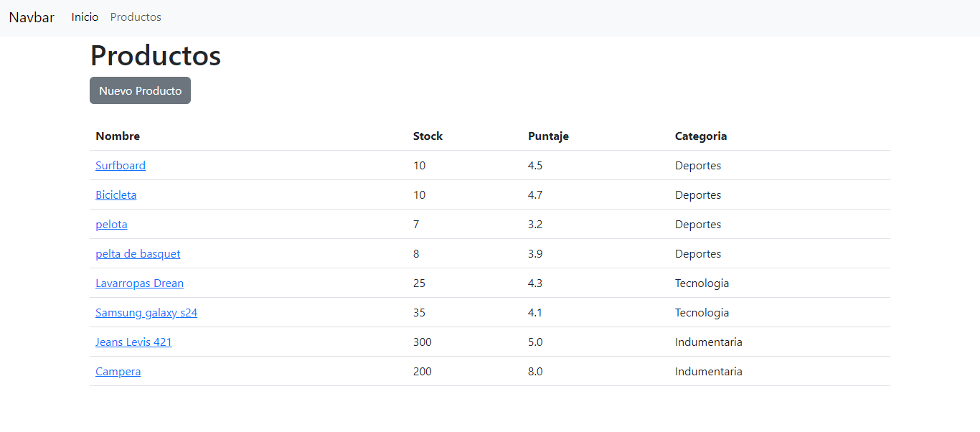Viewport: 980px width, 432px height.
Task: View the Samsung galaxy s24 product
Action: pyautogui.click(x=146, y=313)
